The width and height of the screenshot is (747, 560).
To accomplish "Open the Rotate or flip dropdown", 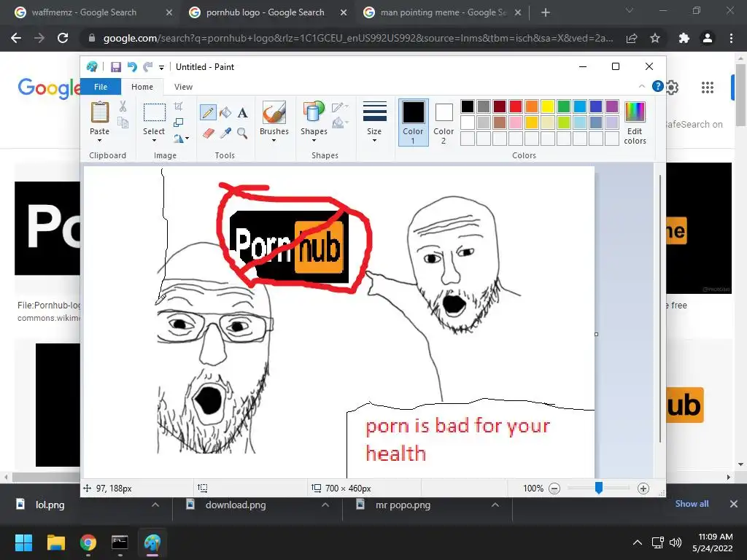I will 181,139.
